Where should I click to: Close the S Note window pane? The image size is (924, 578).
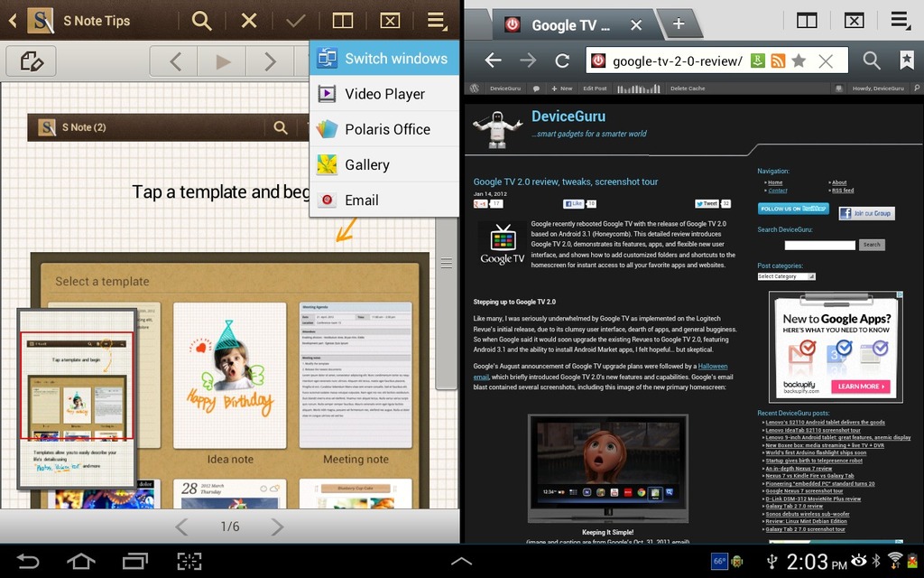[x=390, y=22]
